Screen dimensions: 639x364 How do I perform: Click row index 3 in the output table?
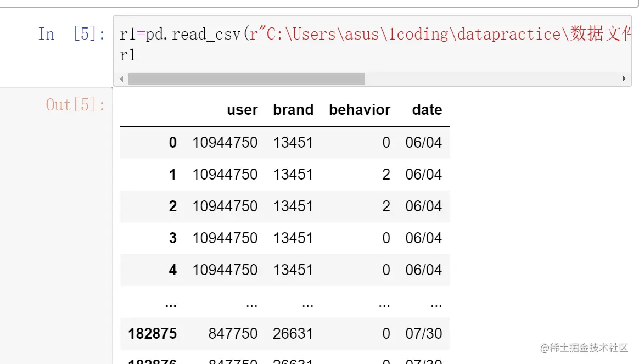(173, 238)
